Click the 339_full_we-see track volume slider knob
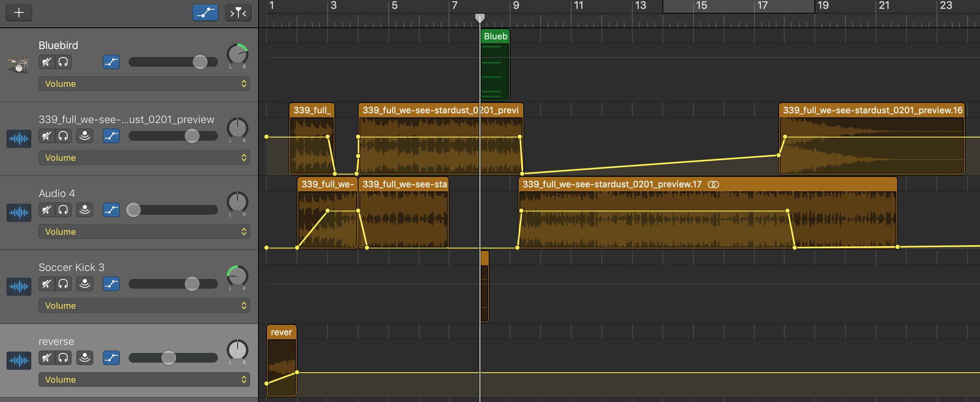The height and width of the screenshot is (402, 980). tap(192, 136)
